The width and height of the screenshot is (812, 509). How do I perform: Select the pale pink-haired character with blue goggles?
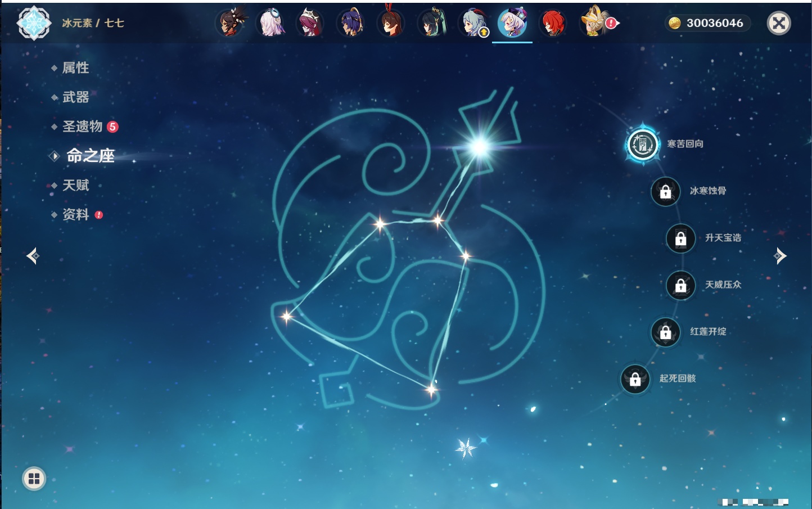[x=271, y=23]
